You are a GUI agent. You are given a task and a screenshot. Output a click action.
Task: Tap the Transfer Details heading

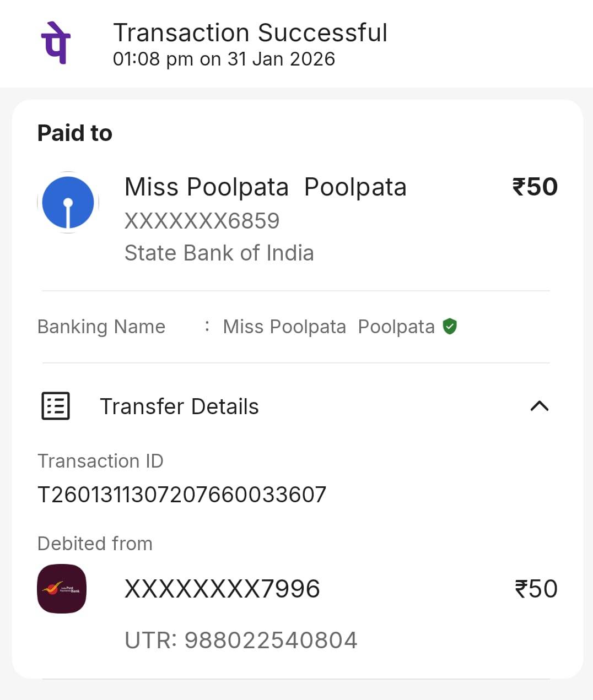point(179,406)
